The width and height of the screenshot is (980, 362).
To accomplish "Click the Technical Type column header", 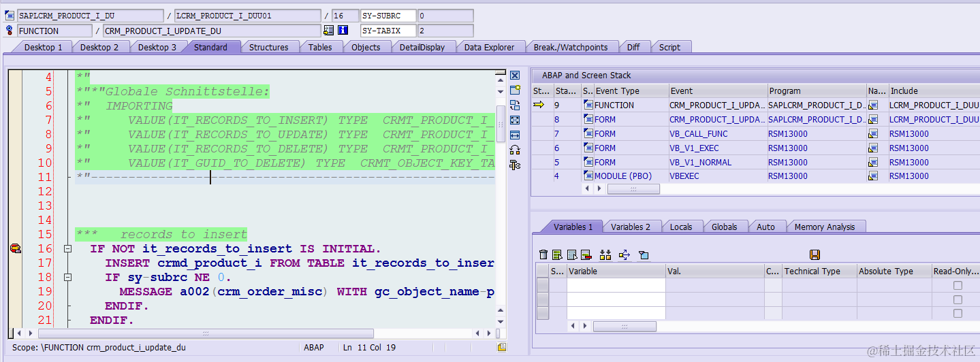I will (x=819, y=271).
